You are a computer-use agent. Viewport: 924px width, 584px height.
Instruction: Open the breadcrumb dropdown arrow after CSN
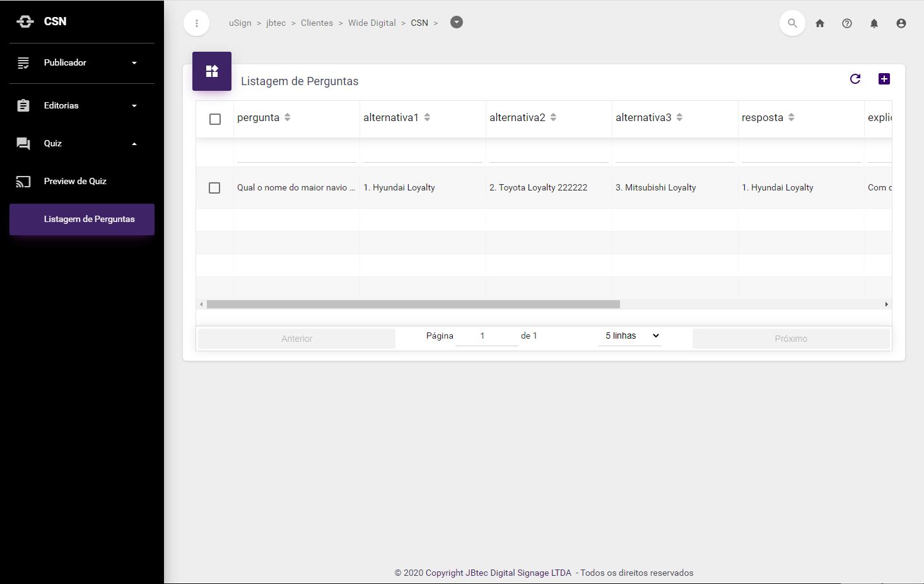pos(457,22)
